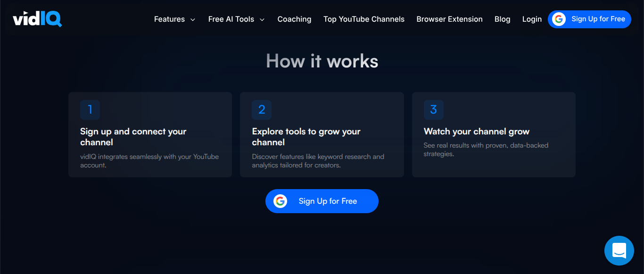Click 'Discover features like keyword research' text
644x274 pixels.
click(318, 161)
